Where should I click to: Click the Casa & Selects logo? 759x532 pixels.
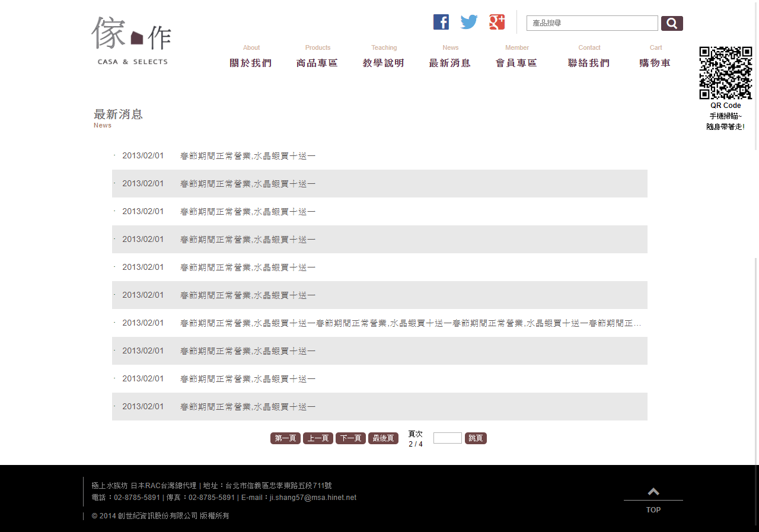click(132, 40)
